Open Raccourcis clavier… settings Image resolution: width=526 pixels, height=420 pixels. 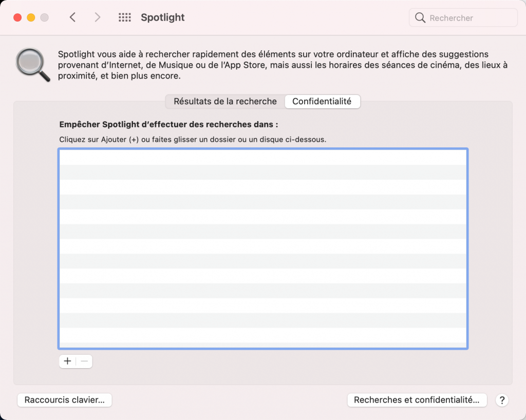point(64,400)
